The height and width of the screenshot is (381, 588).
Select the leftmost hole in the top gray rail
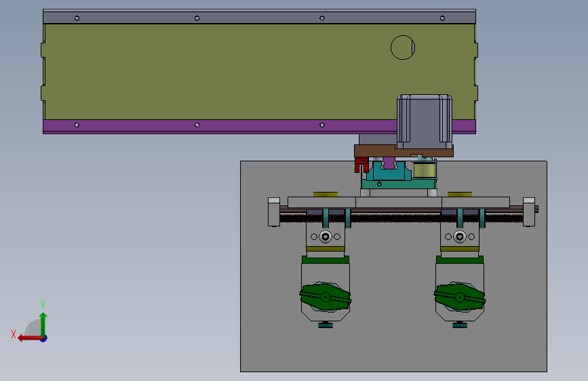77,18
